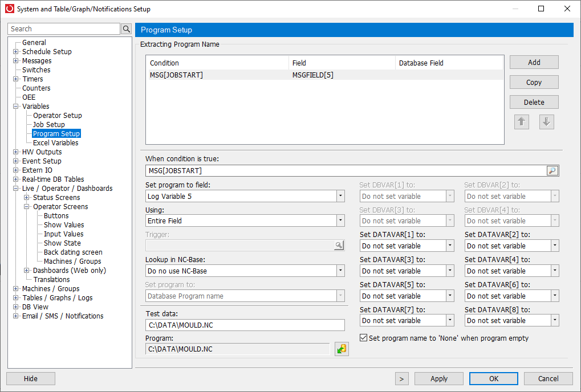Expand the HW Outputs tree node
Image resolution: width=581 pixels, height=392 pixels.
point(15,152)
